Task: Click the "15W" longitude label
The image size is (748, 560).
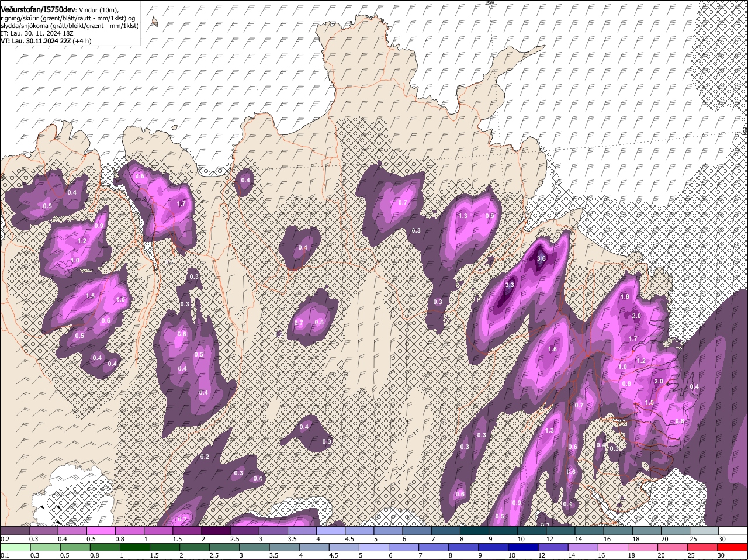Action: [x=489, y=3]
